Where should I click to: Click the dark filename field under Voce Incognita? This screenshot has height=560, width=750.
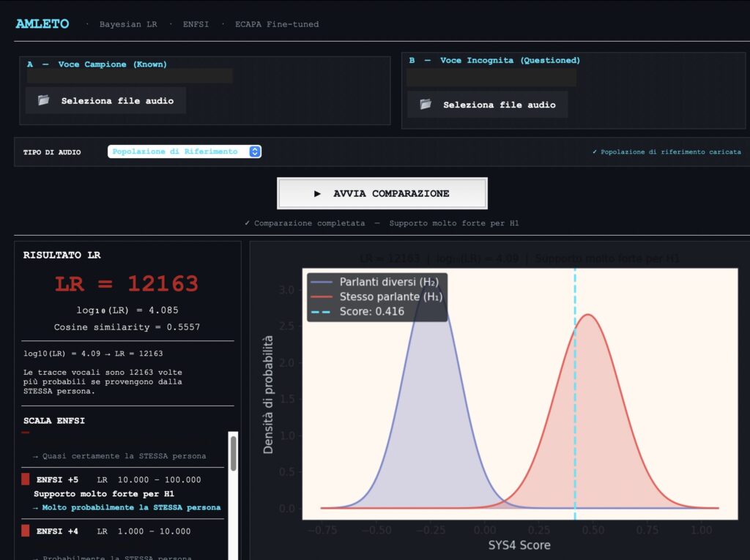point(491,77)
